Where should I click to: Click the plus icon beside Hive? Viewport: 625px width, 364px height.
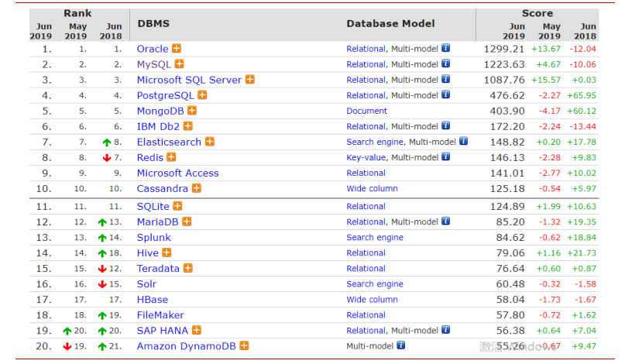(167, 252)
